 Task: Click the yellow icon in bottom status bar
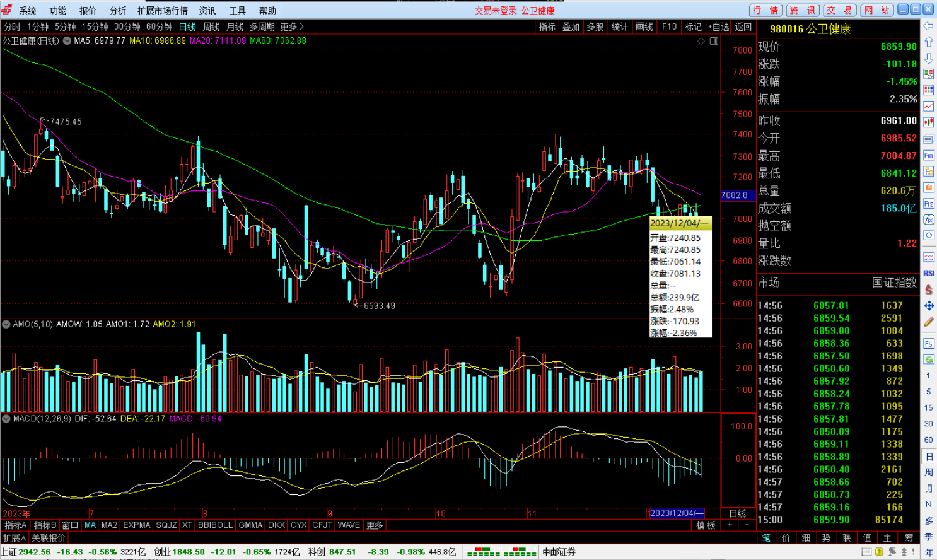(880, 552)
